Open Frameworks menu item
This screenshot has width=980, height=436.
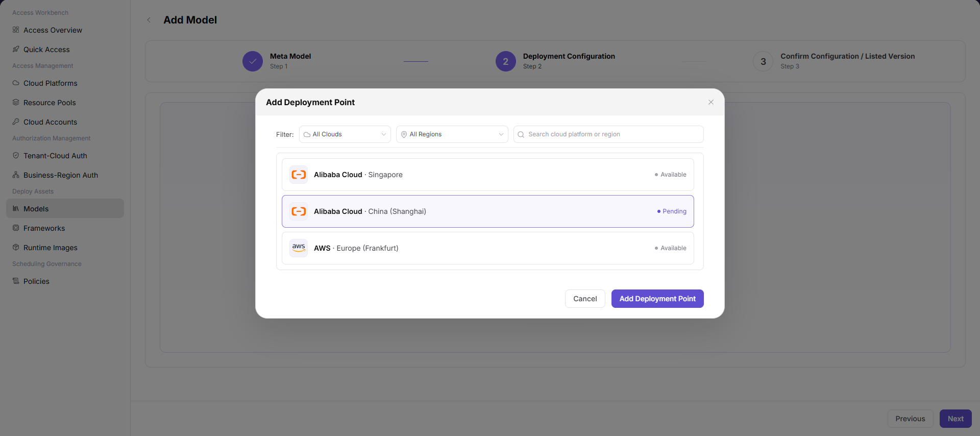point(65,228)
